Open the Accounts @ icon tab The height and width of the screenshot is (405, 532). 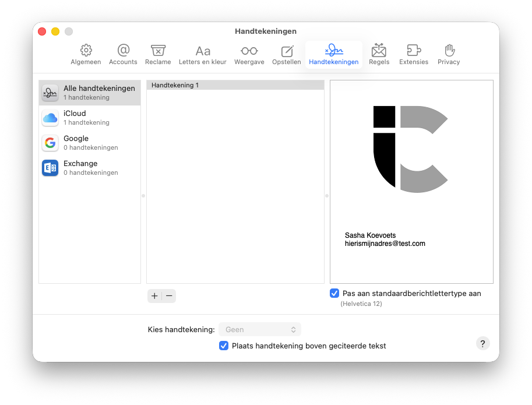123,51
